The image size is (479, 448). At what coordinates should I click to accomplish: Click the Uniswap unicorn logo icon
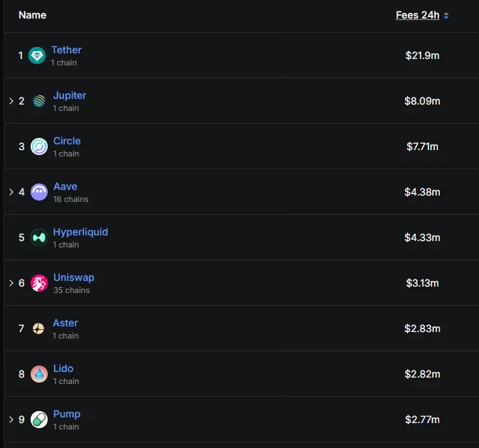39,283
